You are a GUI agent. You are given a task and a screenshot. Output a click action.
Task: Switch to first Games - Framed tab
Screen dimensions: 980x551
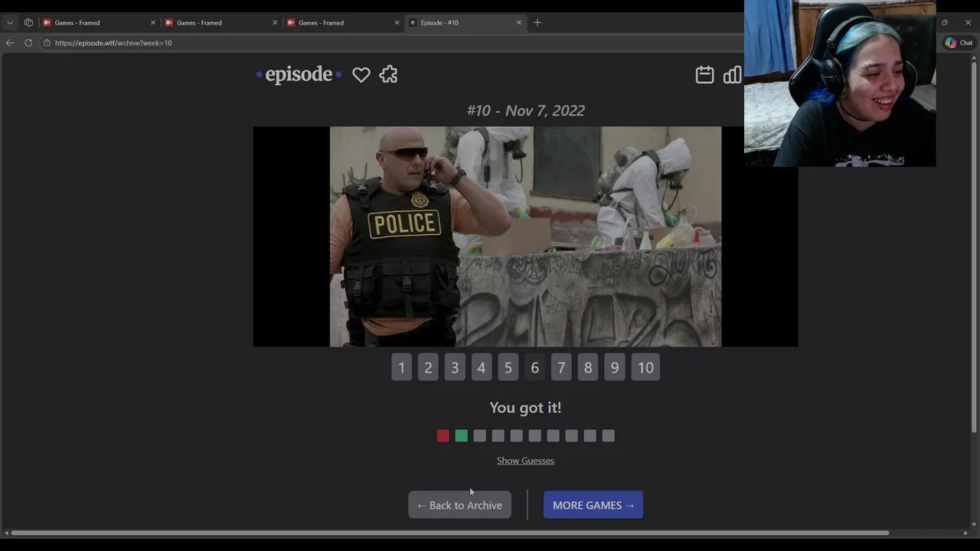pos(100,23)
